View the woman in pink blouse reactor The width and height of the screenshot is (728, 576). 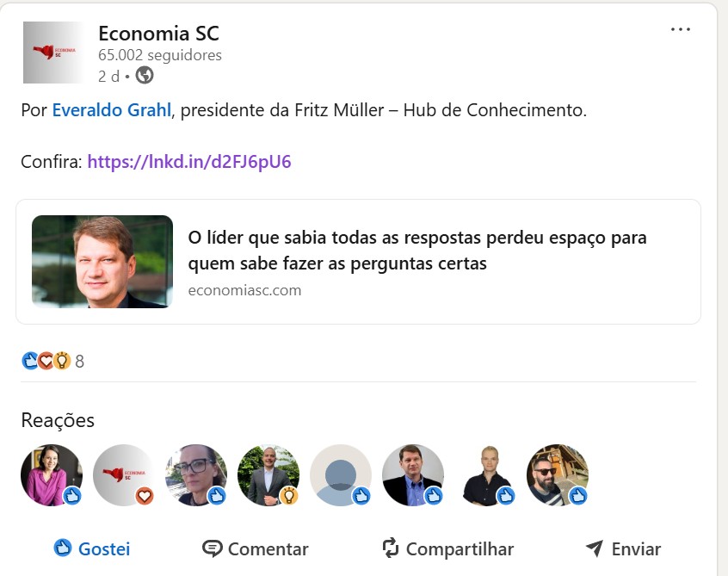(x=52, y=475)
